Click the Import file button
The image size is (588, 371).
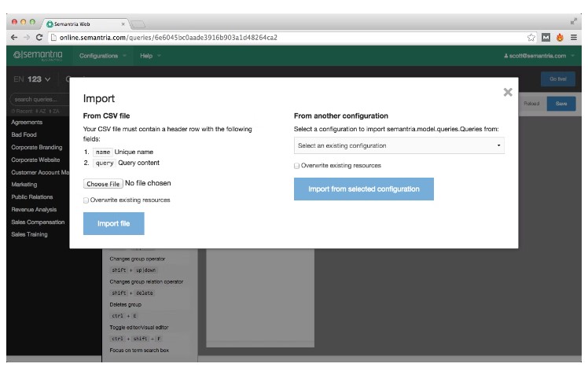pyautogui.click(x=114, y=223)
